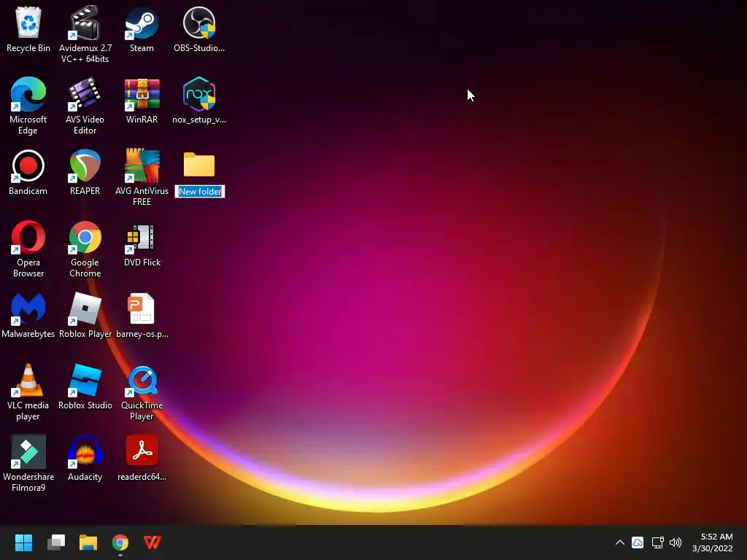Open File Explorer from the taskbar
The width and height of the screenshot is (747, 560).
88,542
